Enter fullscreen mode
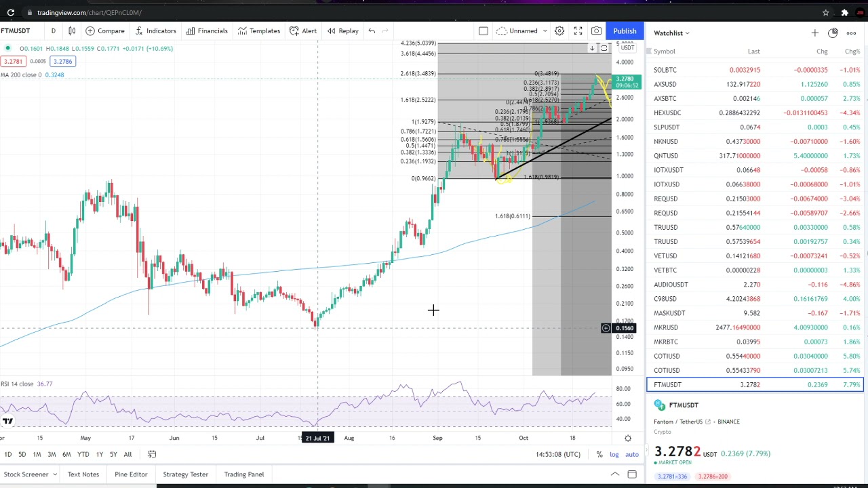Viewport: 868px width, 488px height. [578, 30]
